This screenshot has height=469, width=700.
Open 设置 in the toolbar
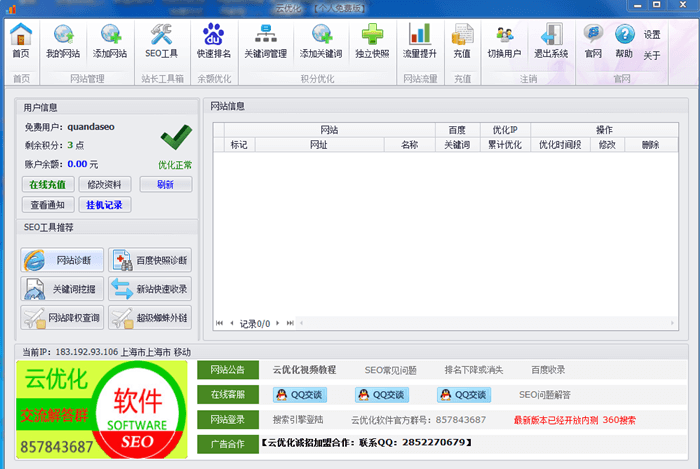(652, 34)
